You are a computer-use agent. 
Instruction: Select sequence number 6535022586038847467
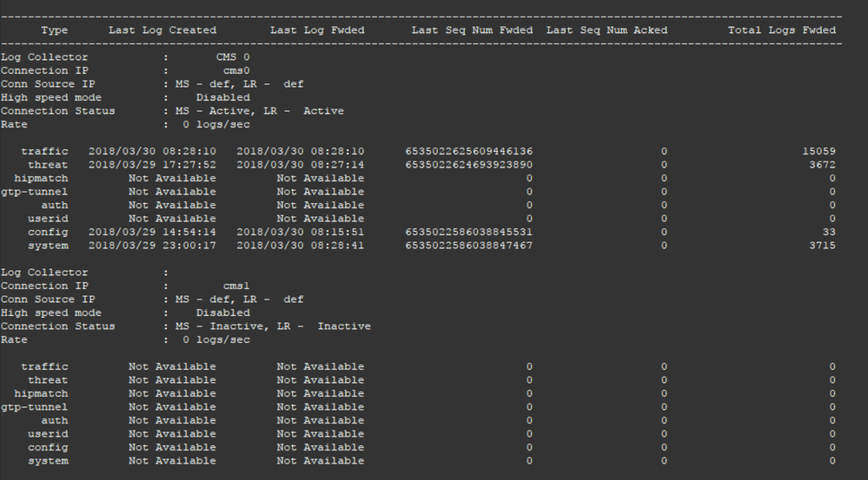[468, 246]
